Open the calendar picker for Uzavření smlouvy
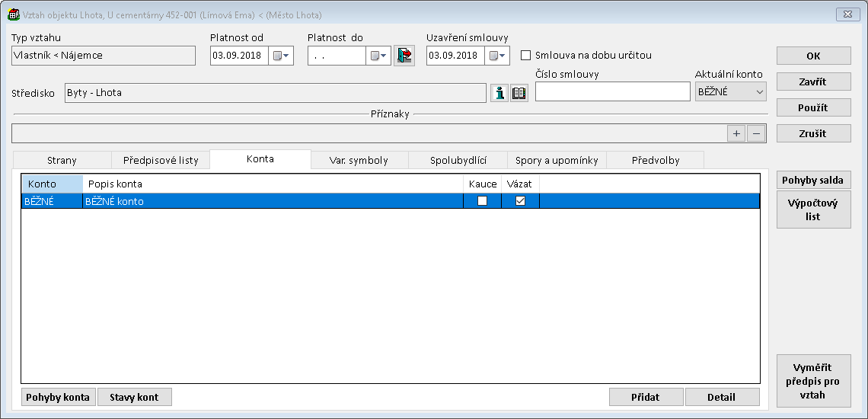868x419 pixels. click(497, 56)
